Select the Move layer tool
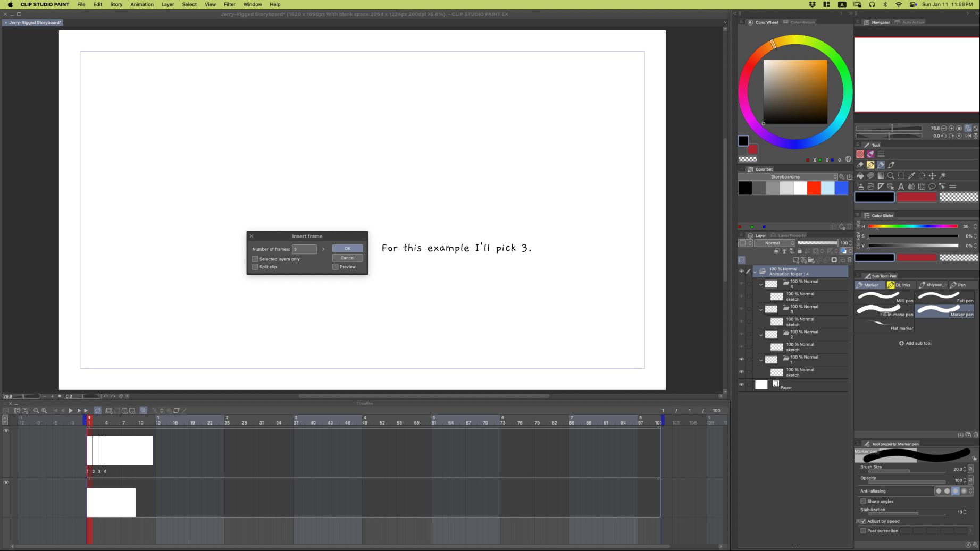Viewport: 980px width, 551px height. pyautogui.click(x=932, y=176)
